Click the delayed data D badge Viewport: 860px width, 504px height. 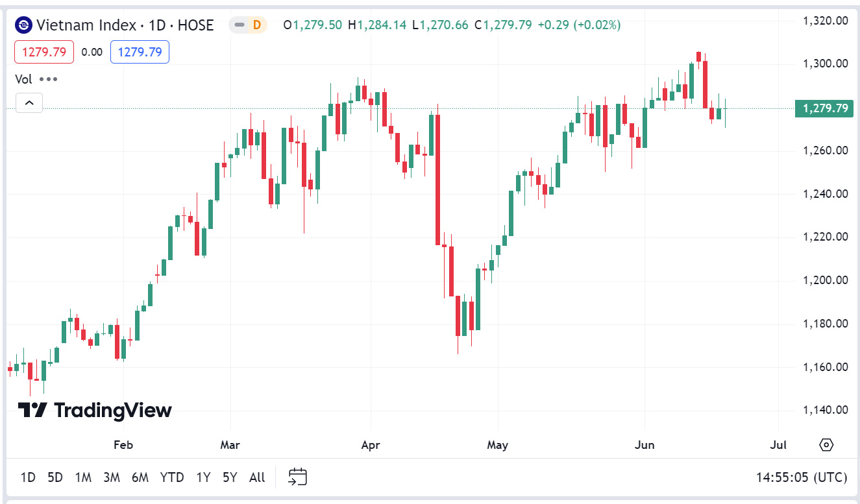click(x=256, y=25)
